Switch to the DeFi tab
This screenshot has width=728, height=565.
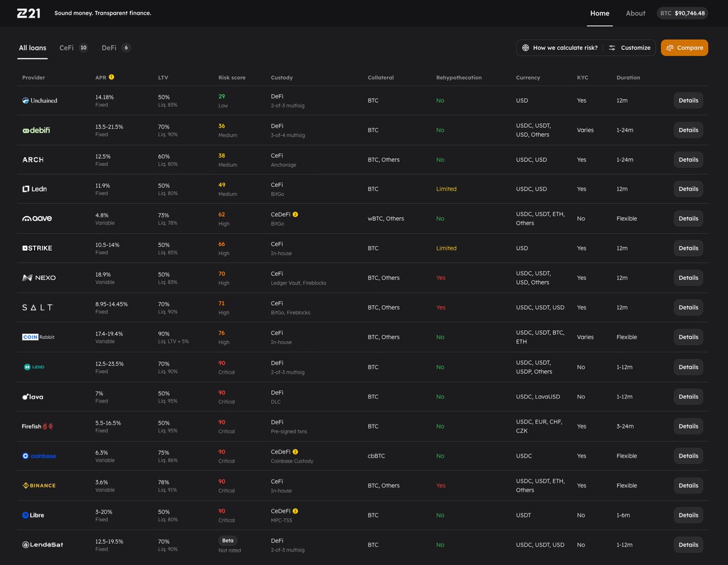116,48
